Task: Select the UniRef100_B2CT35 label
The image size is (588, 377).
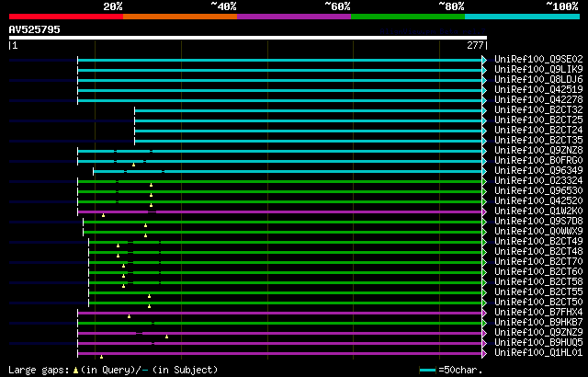Action: (538, 141)
